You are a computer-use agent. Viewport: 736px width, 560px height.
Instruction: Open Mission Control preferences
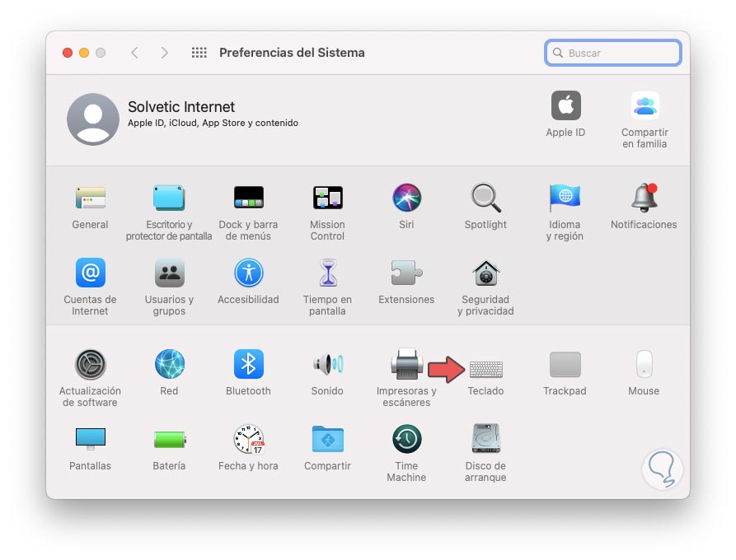327,197
